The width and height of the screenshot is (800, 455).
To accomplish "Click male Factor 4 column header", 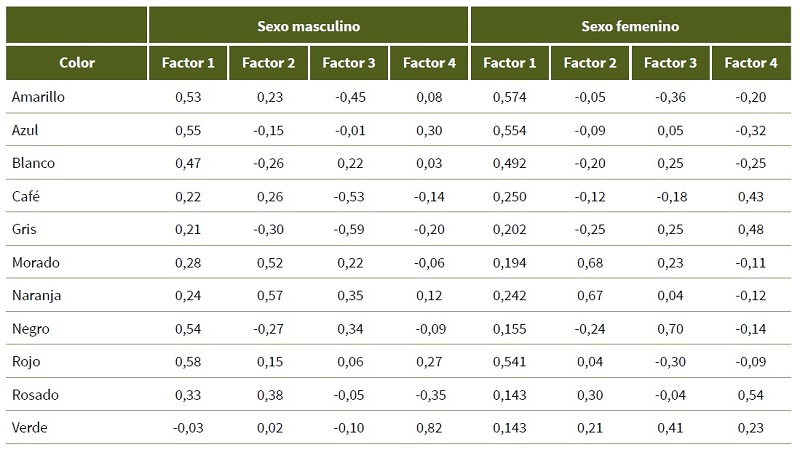I will pos(429,63).
